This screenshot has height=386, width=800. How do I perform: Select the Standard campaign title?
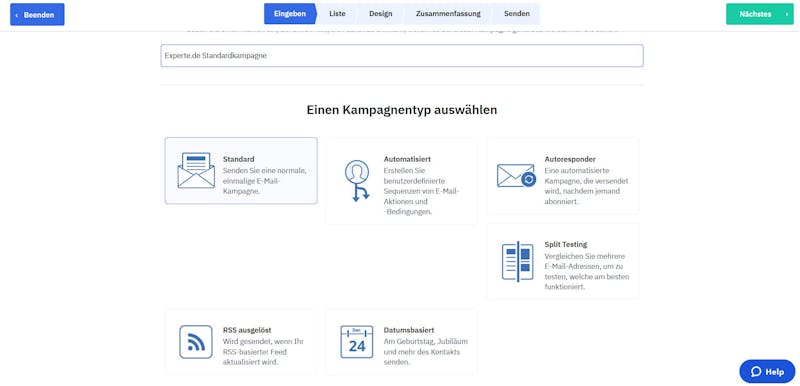tap(238, 159)
